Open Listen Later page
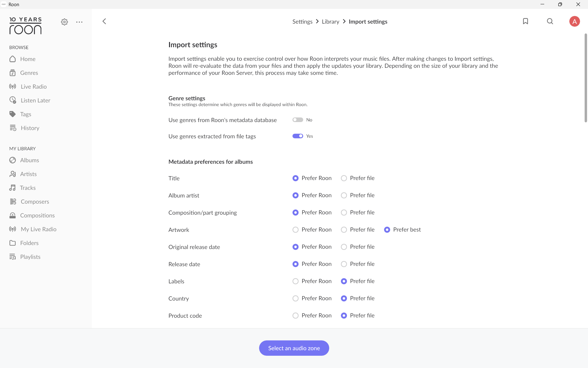 [36, 100]
